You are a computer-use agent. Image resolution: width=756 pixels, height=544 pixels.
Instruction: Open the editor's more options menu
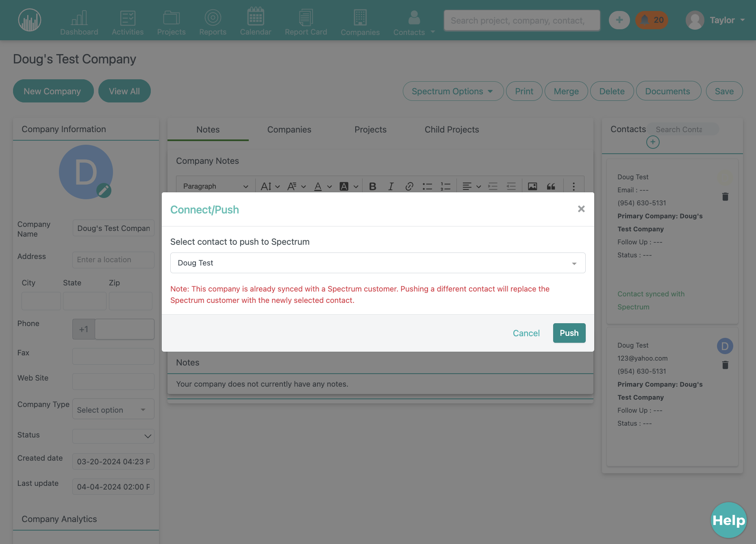pos(574,186)
